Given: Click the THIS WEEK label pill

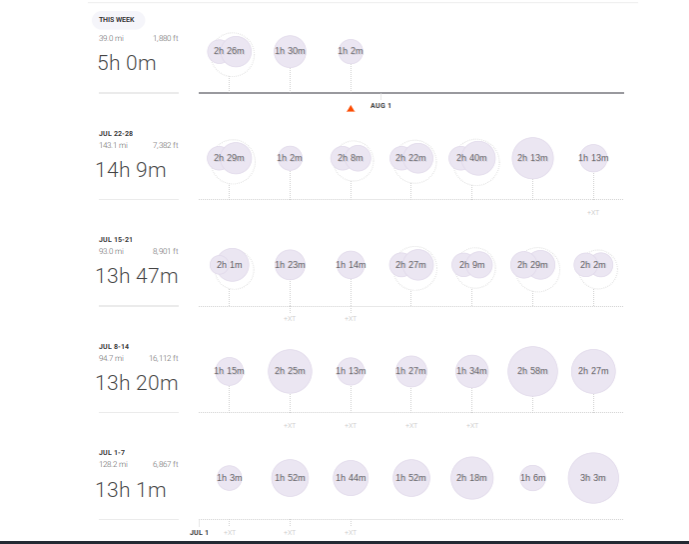Looking at the screenshot, I should pyautogui.click(x=119, y=20).
